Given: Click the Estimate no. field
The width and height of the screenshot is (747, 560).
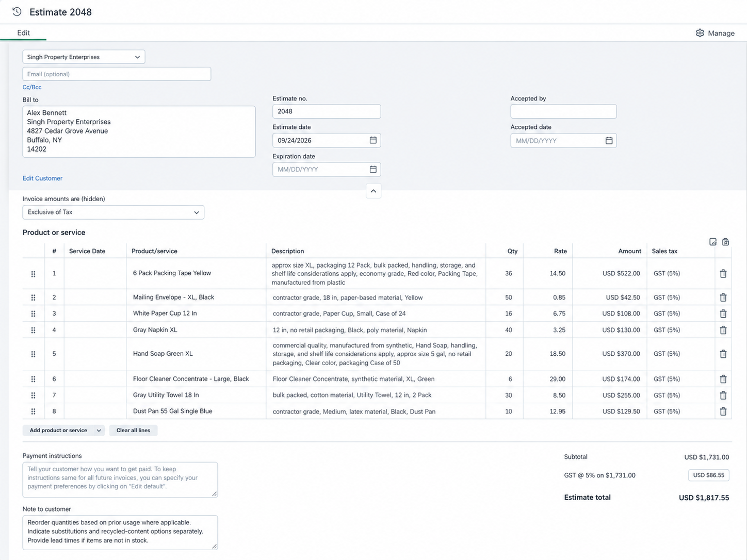Looking at the screenshot, I should pos(327,111).
